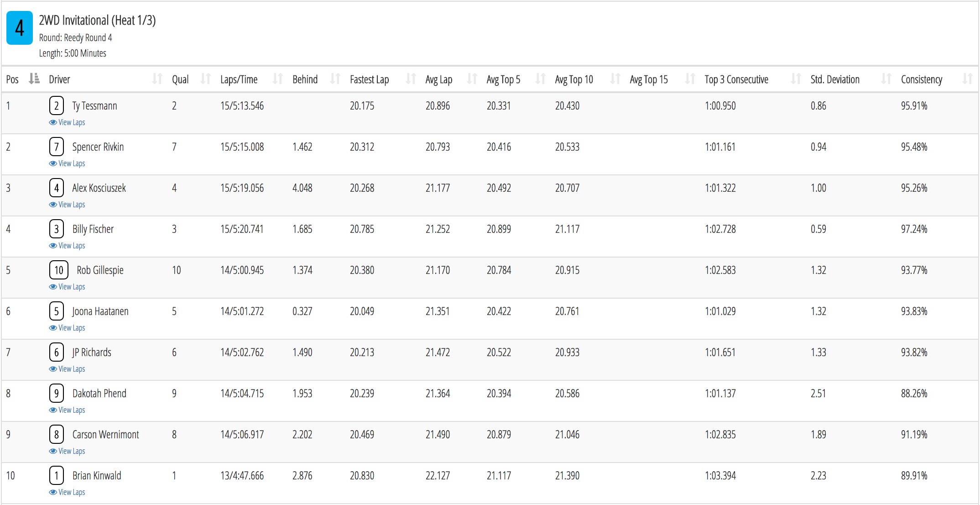Sort by Consistency column arrows
980x505 pixels.
coord(968,79)
